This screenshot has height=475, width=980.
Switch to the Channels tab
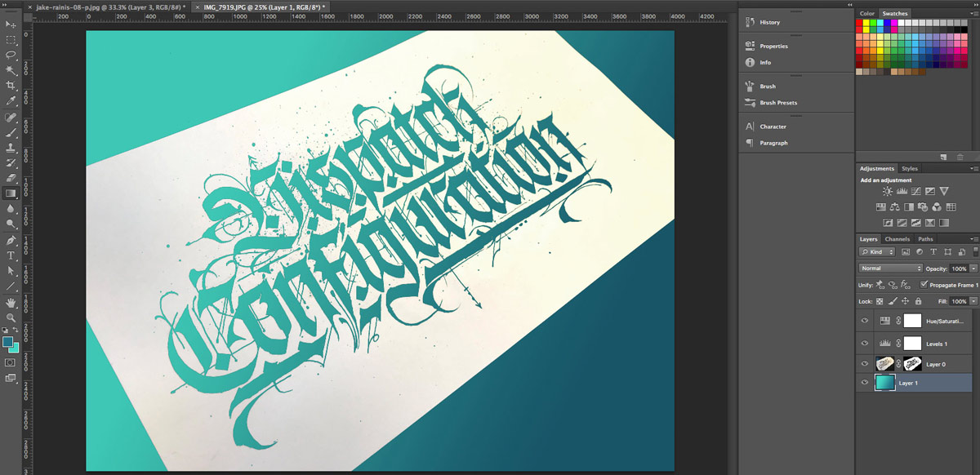tap(898, 239)
